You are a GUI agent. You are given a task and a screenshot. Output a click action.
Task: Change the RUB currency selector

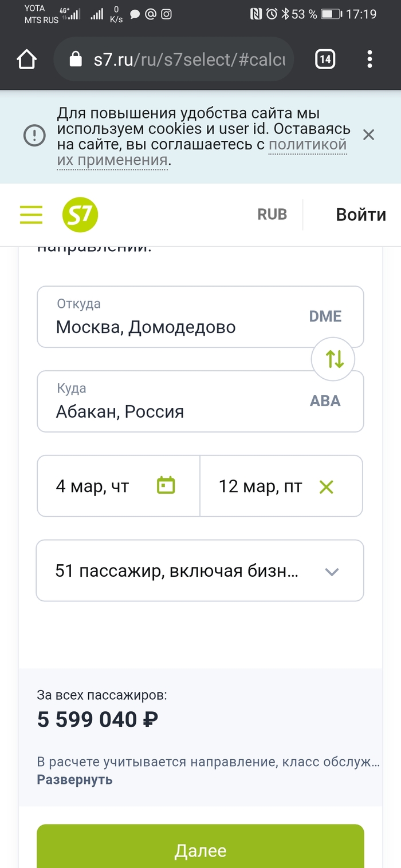click(272, 215)
